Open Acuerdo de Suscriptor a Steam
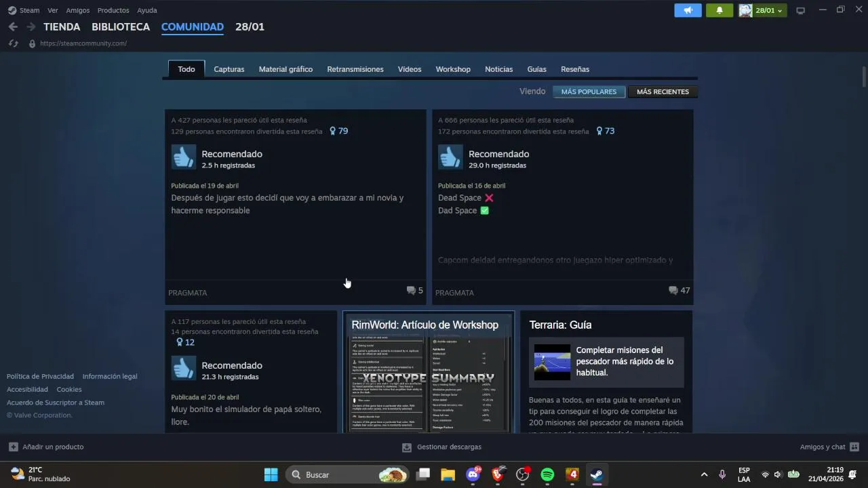This screenshot has height=488, width=868. click(x=56, y=403)
